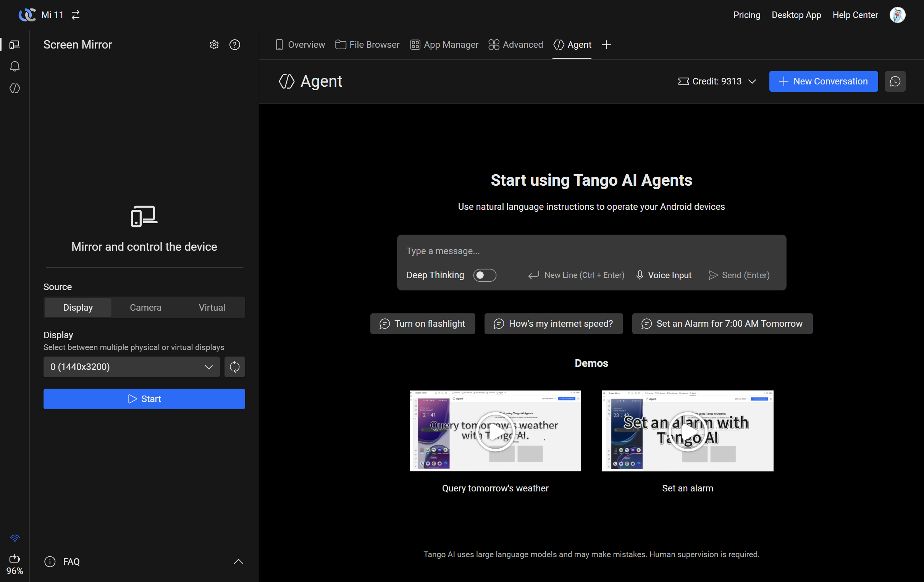Image resolution: width=924 pixels, height=582 pixels.
Task: Click the Send (Enter) arrow
Action: point(739,275)
